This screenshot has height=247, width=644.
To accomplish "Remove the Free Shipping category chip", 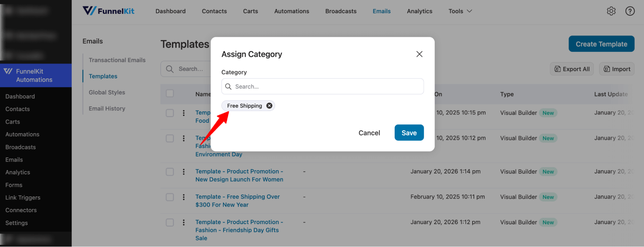I will tap(269, 105).
